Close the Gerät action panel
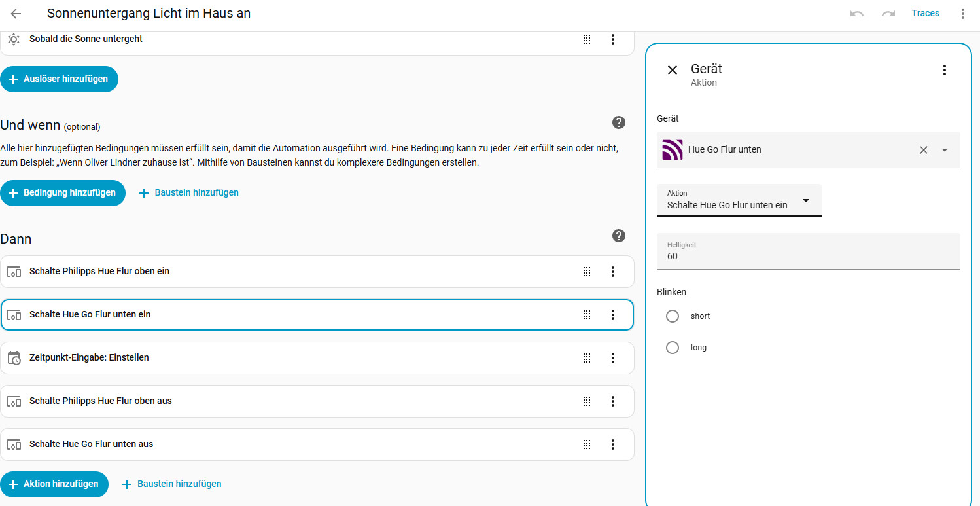This screenshot has height=506, width=980. pos(672,70)
